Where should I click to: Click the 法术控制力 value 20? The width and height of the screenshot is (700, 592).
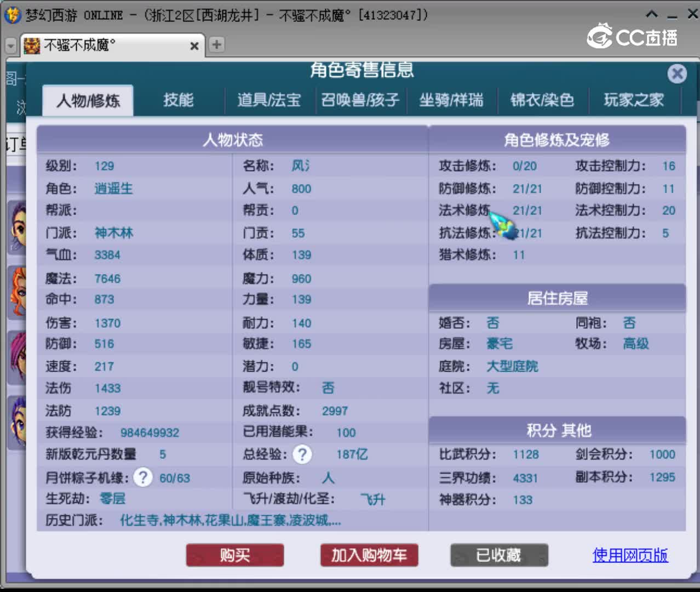(669, 210)
